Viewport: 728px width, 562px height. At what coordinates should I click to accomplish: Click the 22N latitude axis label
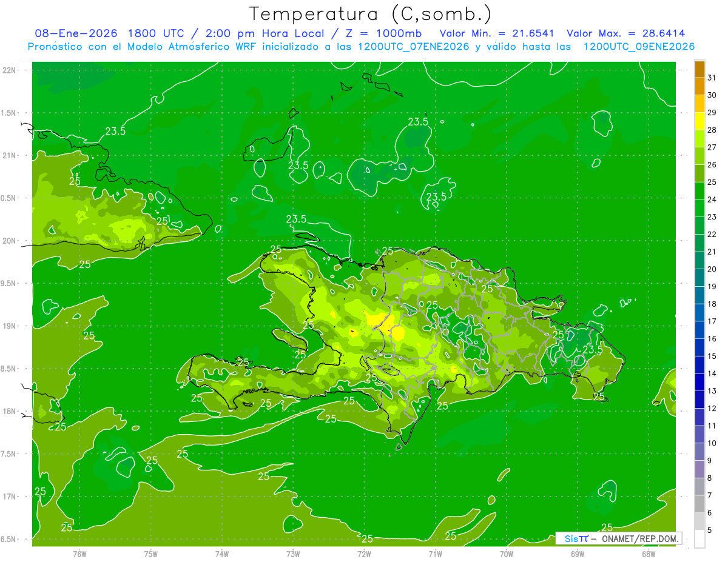(10, 70)
